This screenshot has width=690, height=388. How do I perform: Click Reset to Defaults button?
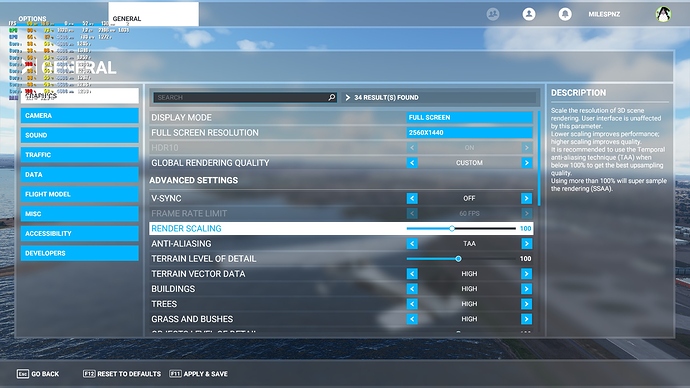(x=122, y=374)
